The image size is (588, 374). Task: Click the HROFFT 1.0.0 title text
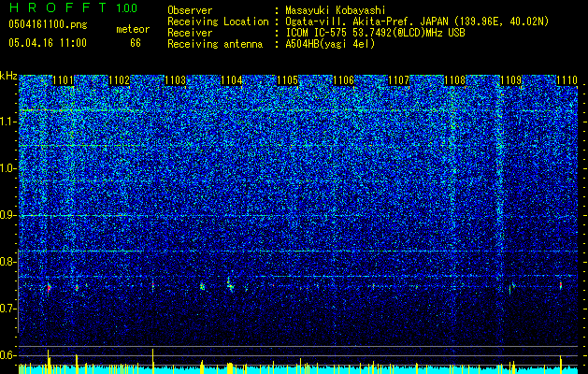coord(73,7)
